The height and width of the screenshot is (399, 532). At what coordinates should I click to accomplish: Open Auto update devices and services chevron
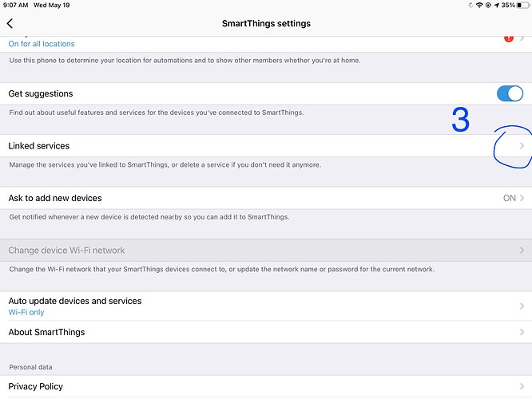click(522, 306)
